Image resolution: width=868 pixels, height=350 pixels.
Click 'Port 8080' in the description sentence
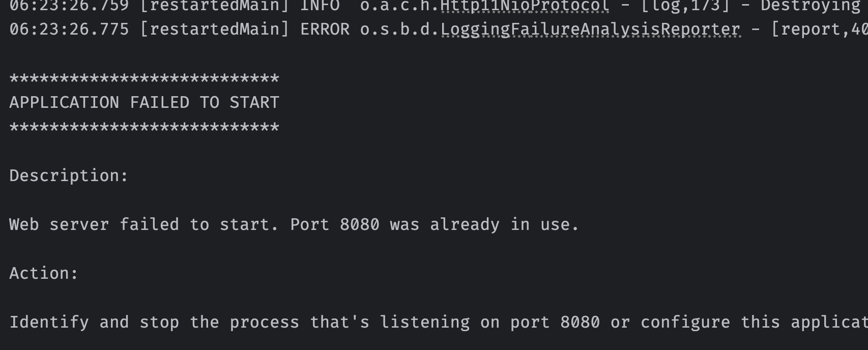[335, 224]
